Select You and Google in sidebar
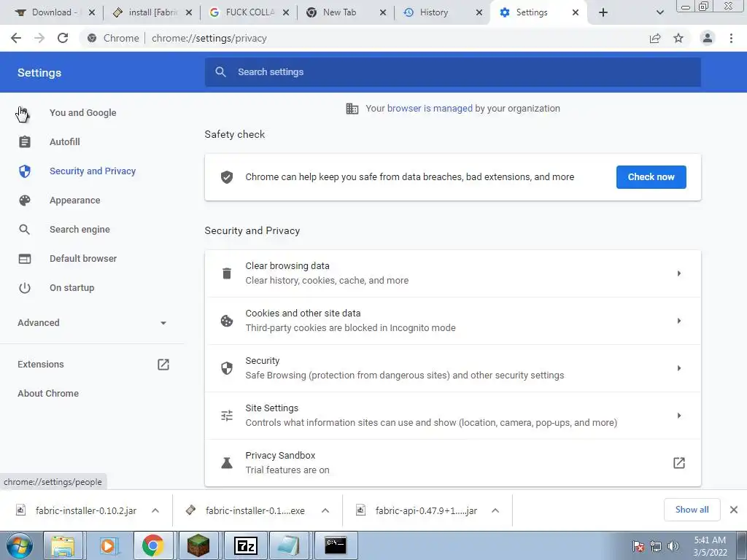 click(x=83, y=113)
